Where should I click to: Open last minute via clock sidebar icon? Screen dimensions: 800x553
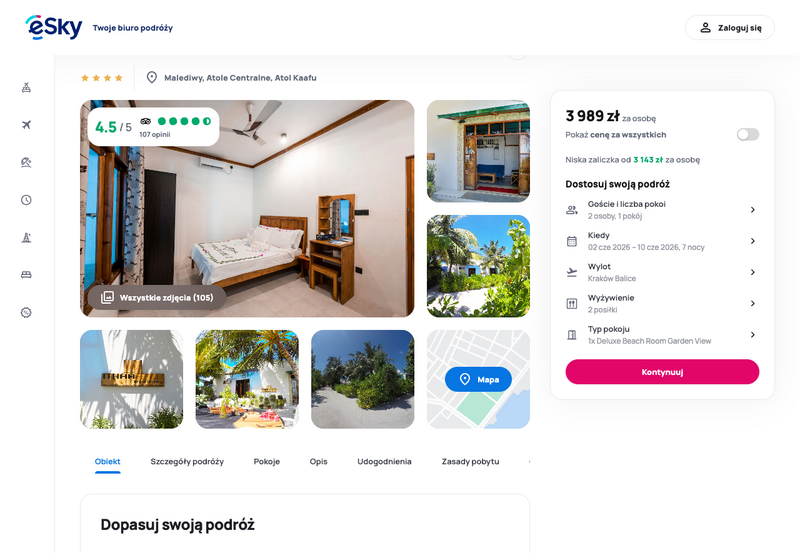[27, 200]
